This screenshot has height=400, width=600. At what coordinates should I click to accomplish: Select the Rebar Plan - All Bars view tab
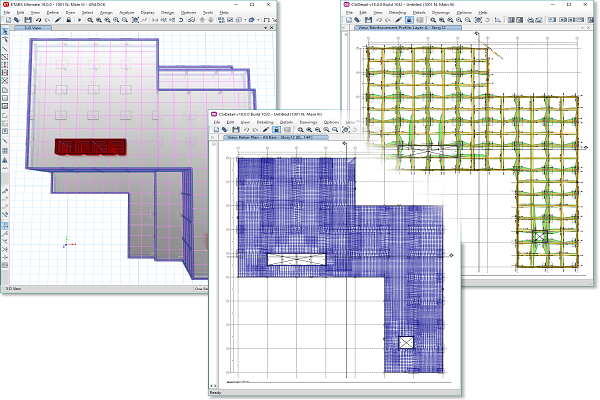260,138
